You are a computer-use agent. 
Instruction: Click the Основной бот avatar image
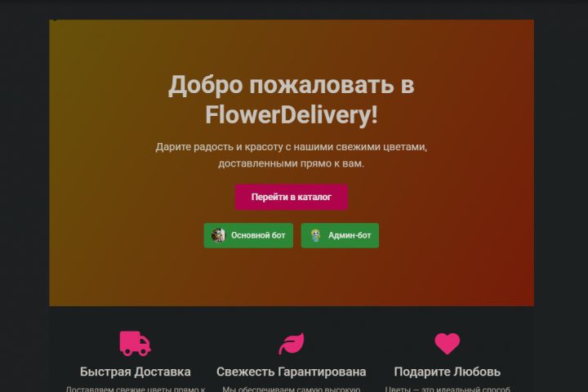point(218,235)
